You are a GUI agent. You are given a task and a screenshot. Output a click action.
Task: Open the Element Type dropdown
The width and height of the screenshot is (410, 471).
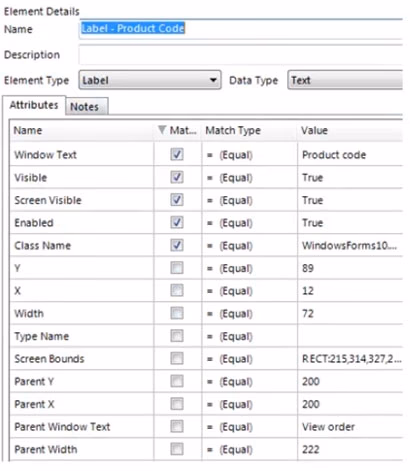(x=150, y=80)
